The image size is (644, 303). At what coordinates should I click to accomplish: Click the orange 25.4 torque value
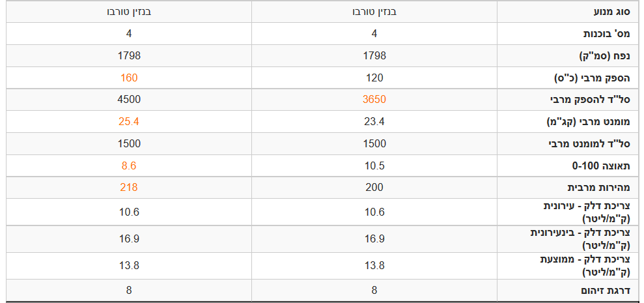click(129, 122)
